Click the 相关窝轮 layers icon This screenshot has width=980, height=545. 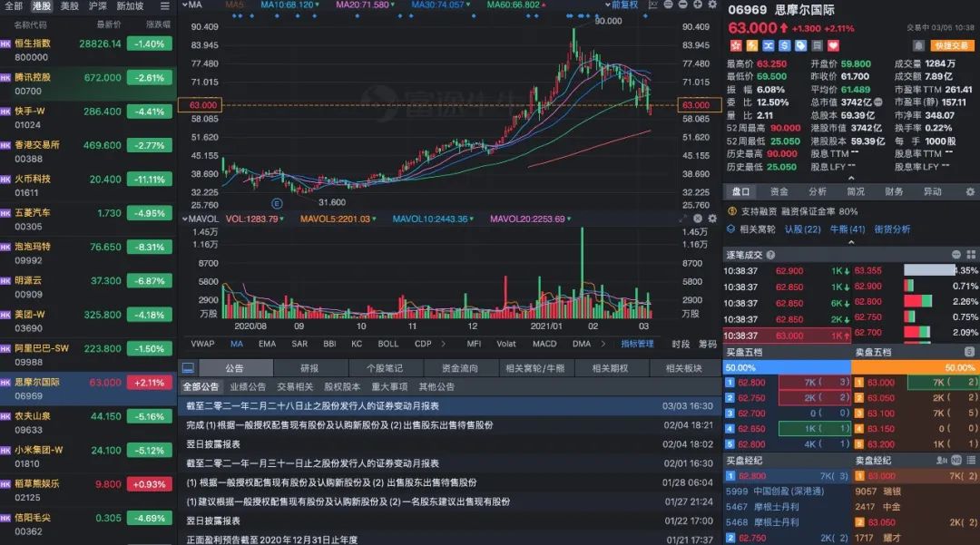(730, 229)
